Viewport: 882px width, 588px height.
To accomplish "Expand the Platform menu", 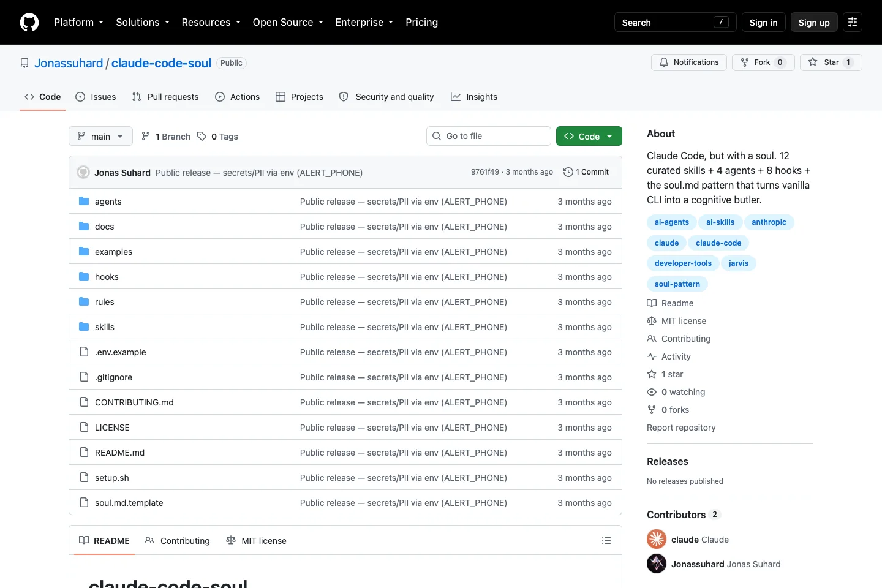I will pyautogui.click(x=78, y=22).
